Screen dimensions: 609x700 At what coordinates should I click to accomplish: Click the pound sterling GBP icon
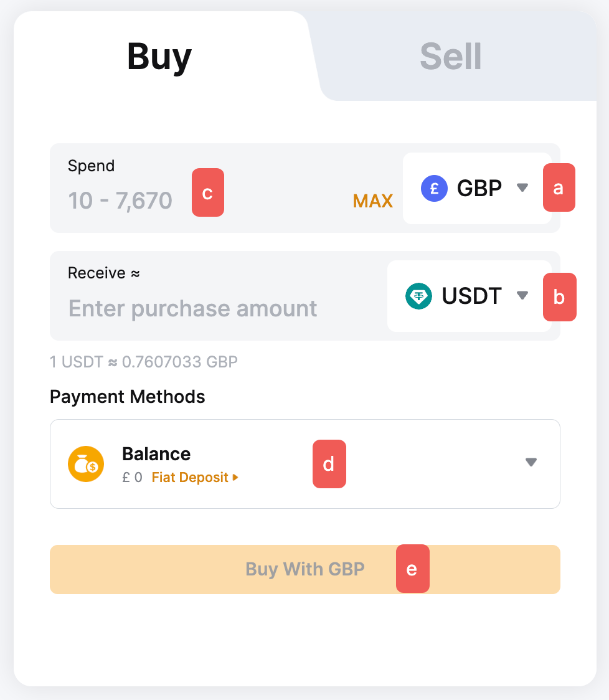click(434, 188)
